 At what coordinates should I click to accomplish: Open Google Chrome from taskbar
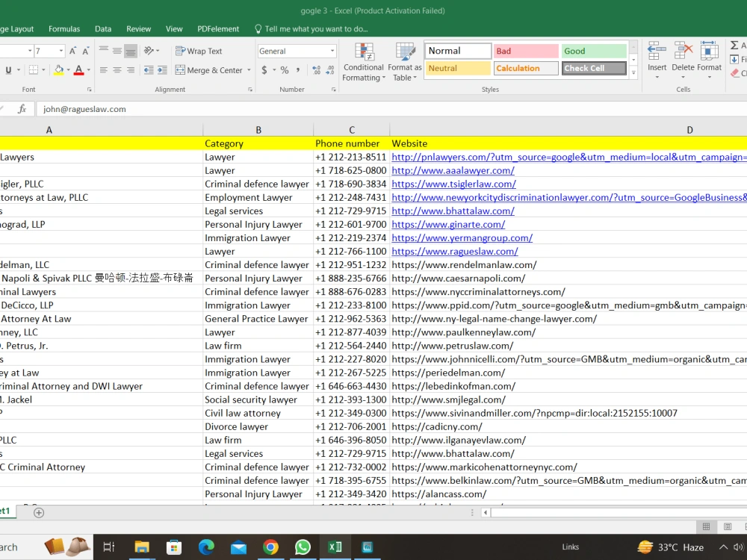(270, 547)
